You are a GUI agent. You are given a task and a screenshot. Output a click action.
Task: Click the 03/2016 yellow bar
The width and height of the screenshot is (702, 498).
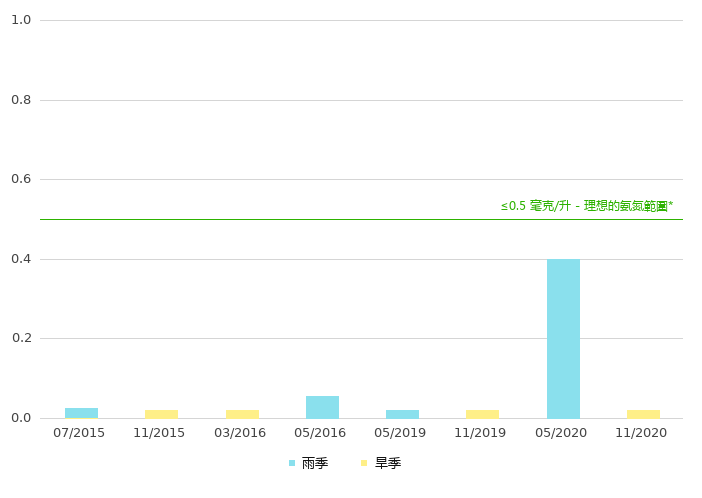click(x=242, y=414)
